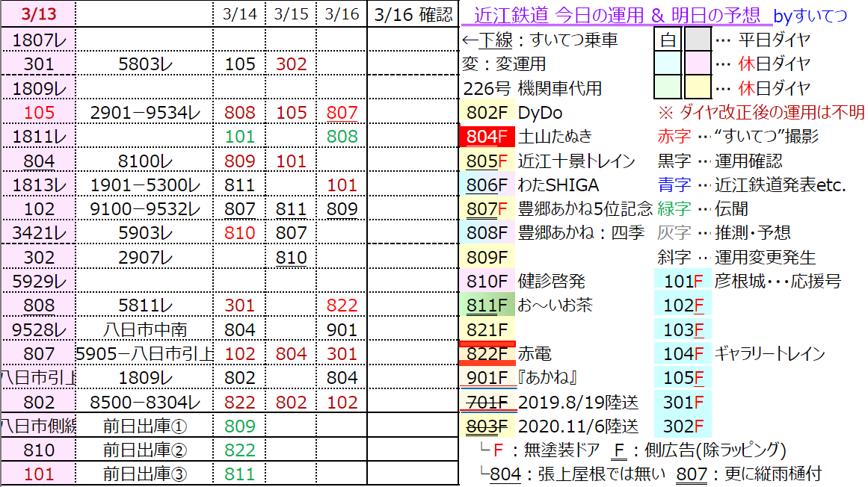The height and width of the screenshot is (487, 868).
Task: Click the 1901−5300レ cell
Action: (144, 185)
